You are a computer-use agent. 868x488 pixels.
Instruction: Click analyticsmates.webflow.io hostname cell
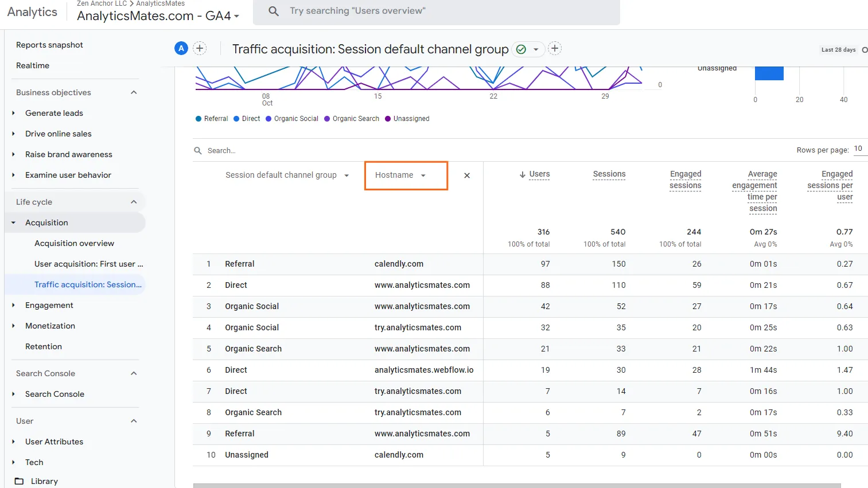424,370
